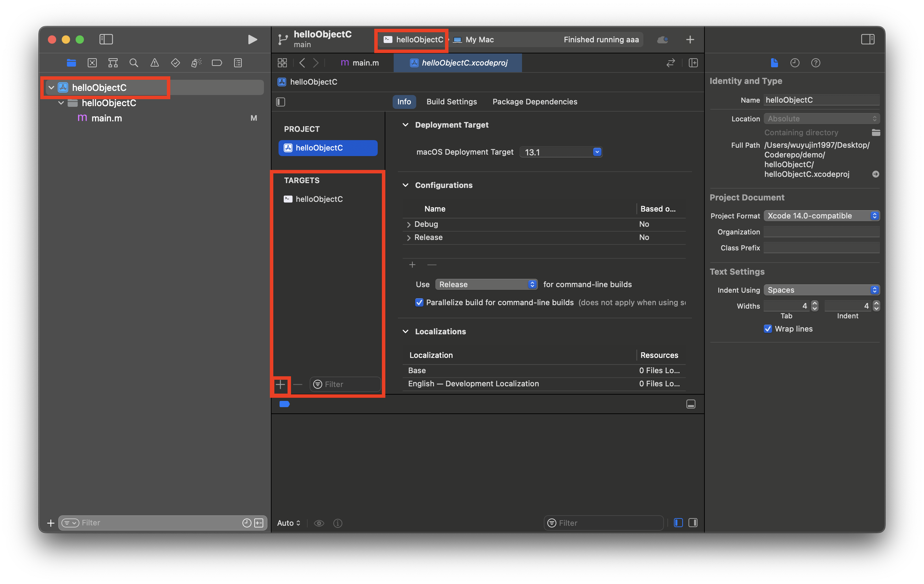Image resolution: width=924 pixels, height=584 pixels.
Task: Collapse the helloObjectC project root
Action: [x=51, y=87]
